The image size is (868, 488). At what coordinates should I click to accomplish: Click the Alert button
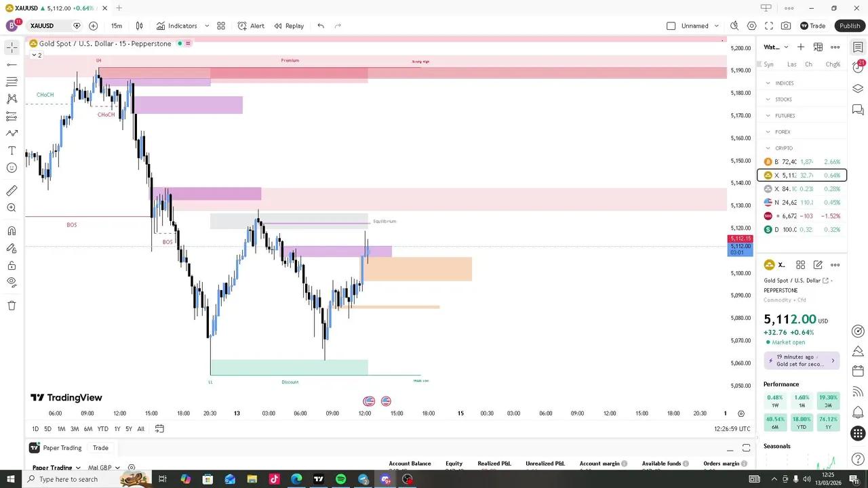251,26
